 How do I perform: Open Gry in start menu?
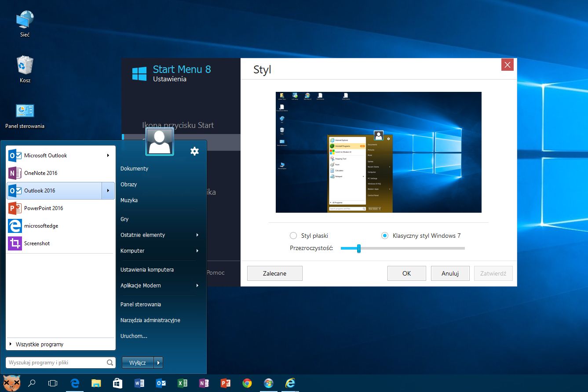124,219
